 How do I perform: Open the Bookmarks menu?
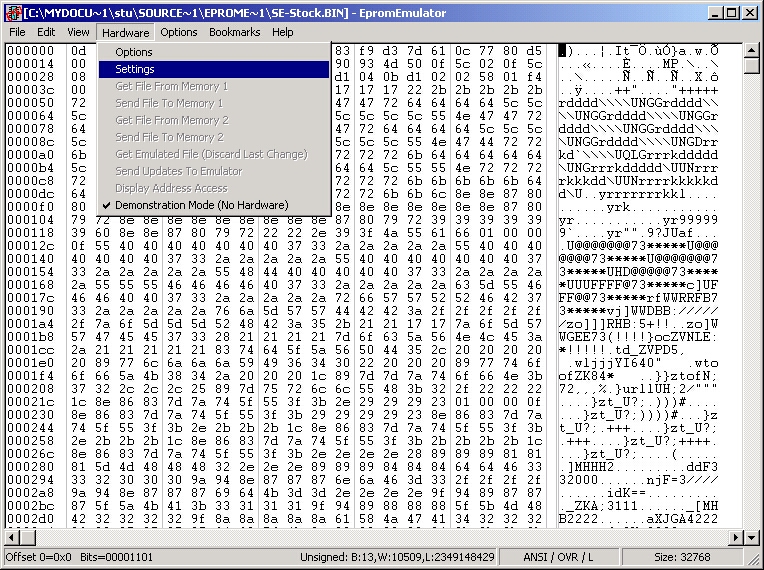coord(234,32)
